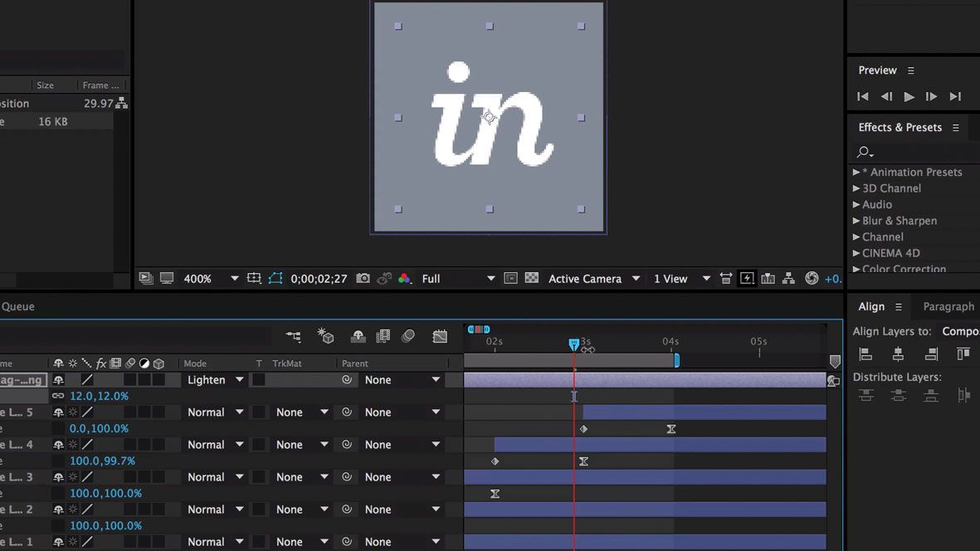Enable frame blending for the composition
The image size is (980, 551).
tap(383, 336)
